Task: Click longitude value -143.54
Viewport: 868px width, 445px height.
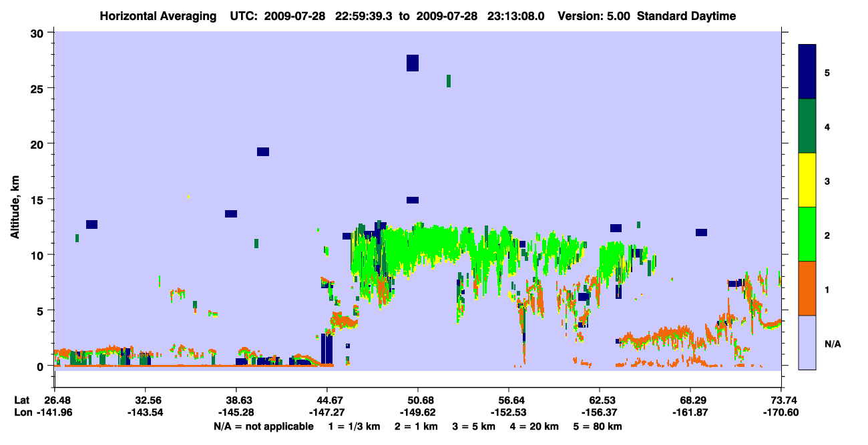Action: [145, 412]
